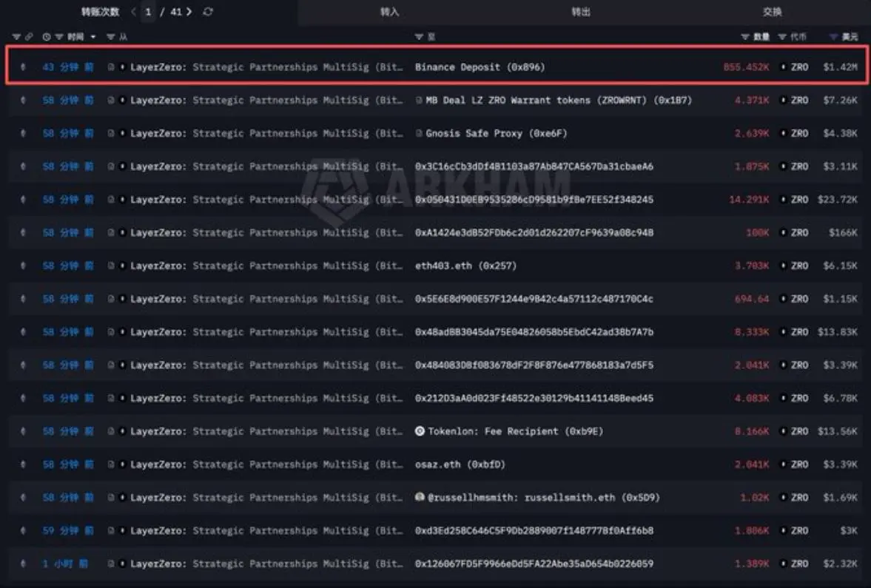Open the 美元 USD value filter
Viewport: 871px width, 588px height.
click(x=833, y=37)
